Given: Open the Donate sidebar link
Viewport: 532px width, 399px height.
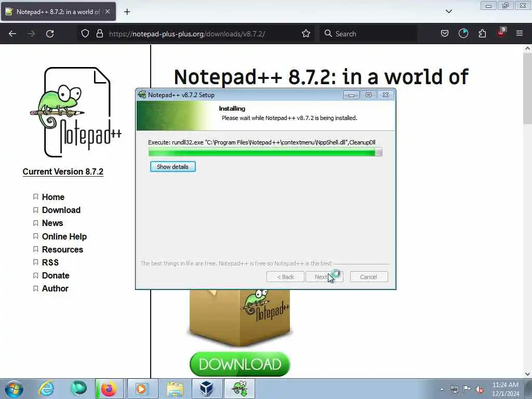Looking at the screenshot, I should pos(56,275).
